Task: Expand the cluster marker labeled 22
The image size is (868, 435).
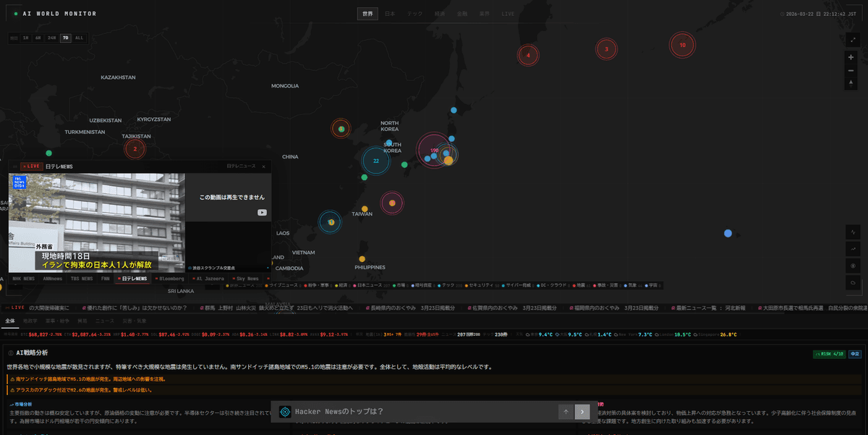Action: point(375,161)
